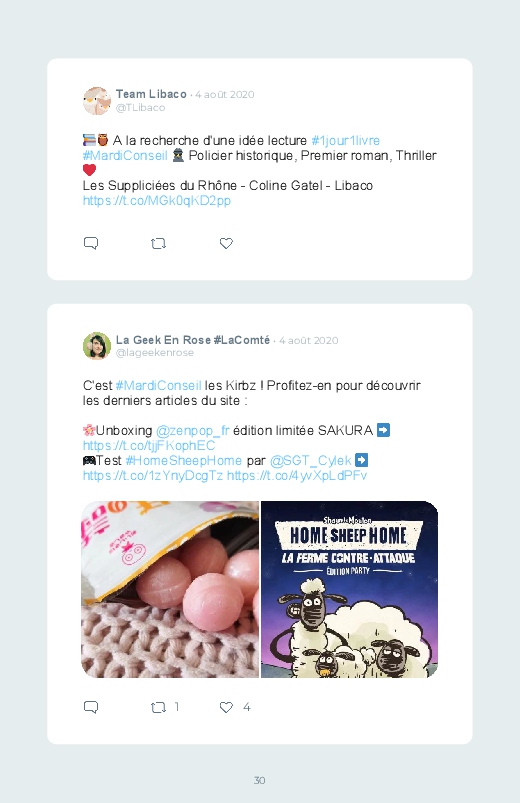Reply to La Geek En Rose tweet
This screenshot has height=803, width=520.
91,707
